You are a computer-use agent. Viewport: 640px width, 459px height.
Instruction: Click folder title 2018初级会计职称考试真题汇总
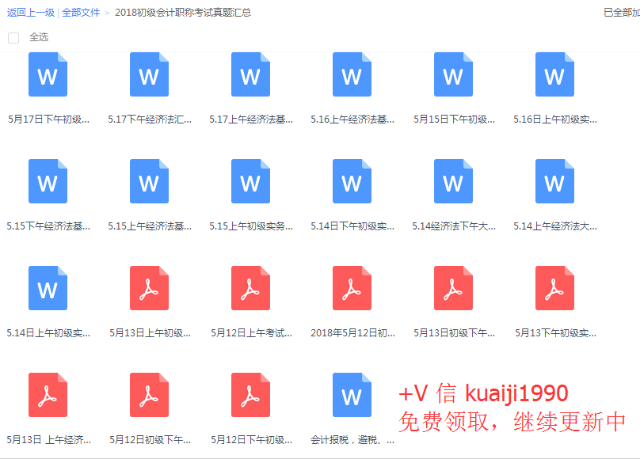pyautogui.click(x=183, y=13)
